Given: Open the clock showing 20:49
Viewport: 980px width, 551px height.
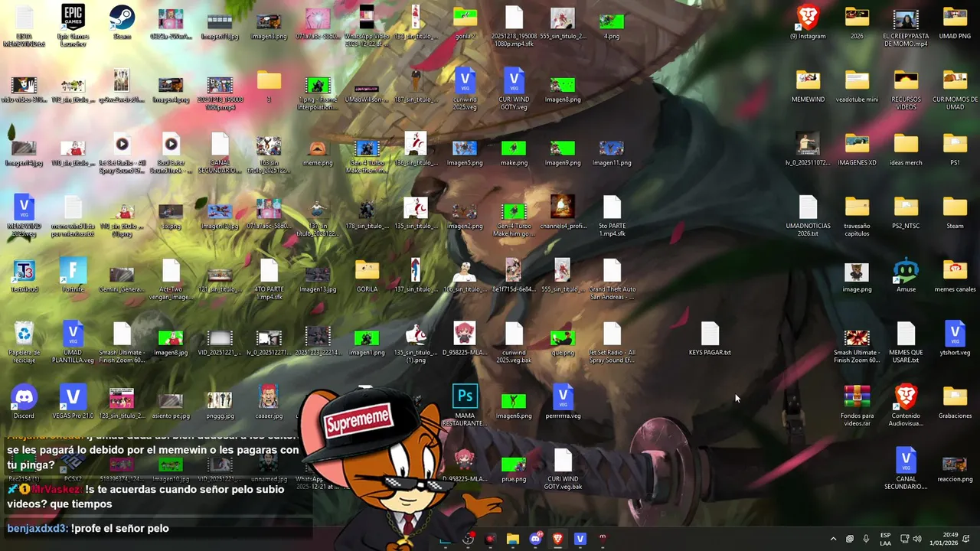Looking at the screenshot, I should click(x=944, y=539).
